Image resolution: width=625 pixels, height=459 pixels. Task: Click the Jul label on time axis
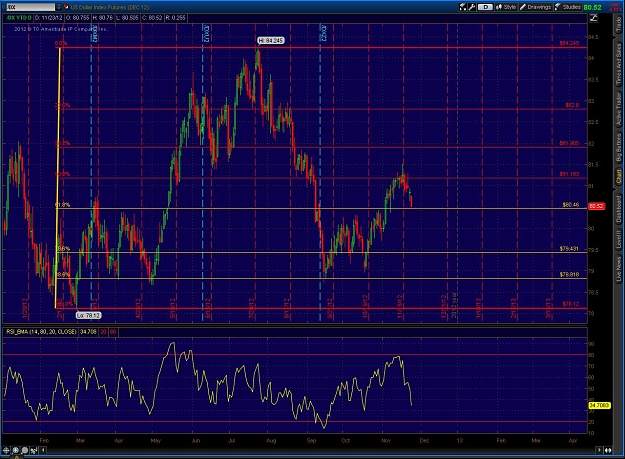pyautogui.click(x=232, y=440)
